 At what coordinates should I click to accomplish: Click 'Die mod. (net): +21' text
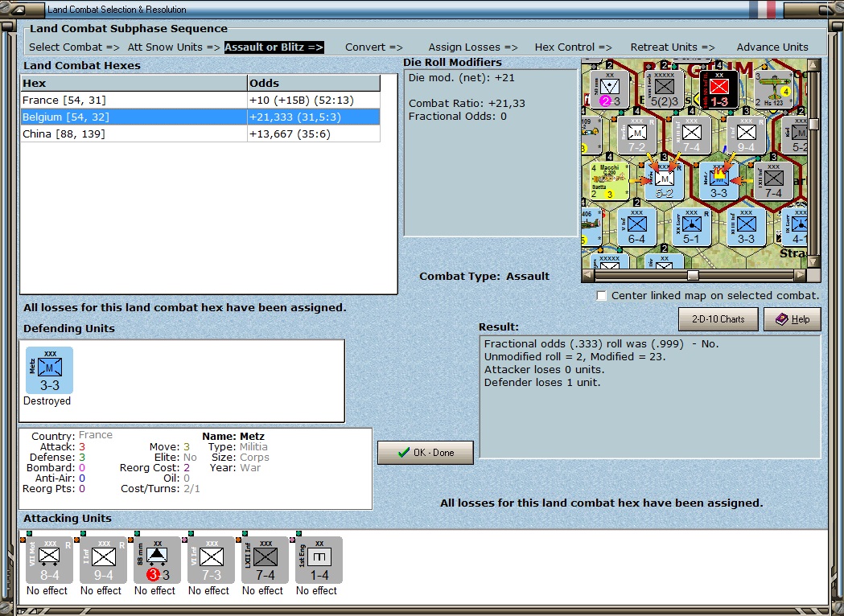tap(462, 78)
